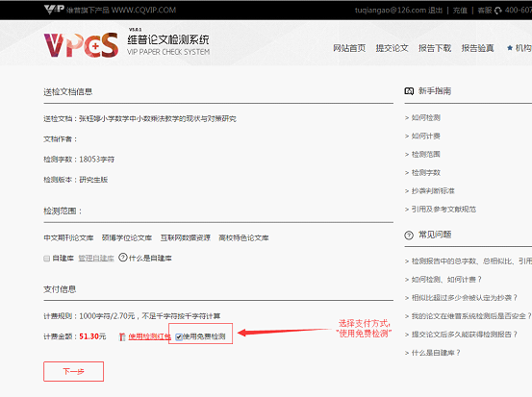Screen dimensions: 532x397
Task: Open FAQ about 检测报告中的总字数
Action: 471,261
